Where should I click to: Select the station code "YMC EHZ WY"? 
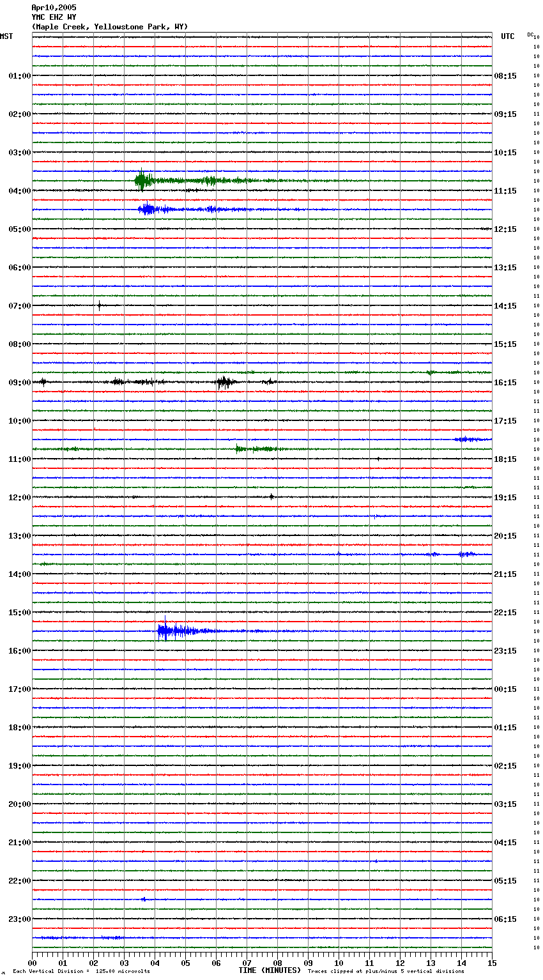pos(54,17)
